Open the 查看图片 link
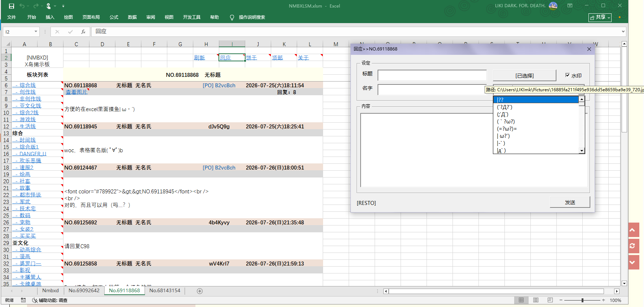The height and width of the screenshot is (307, 644). click(x=76, y=92)
